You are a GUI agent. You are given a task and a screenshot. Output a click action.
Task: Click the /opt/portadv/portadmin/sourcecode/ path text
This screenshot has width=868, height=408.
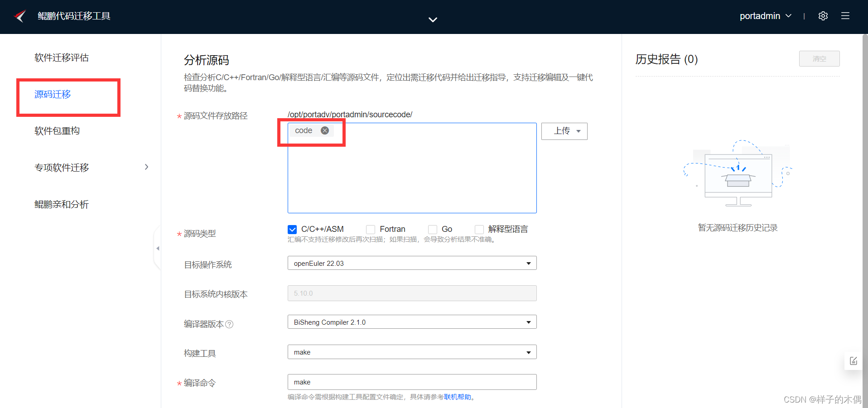pyautogui.click(x=350, y=115)
